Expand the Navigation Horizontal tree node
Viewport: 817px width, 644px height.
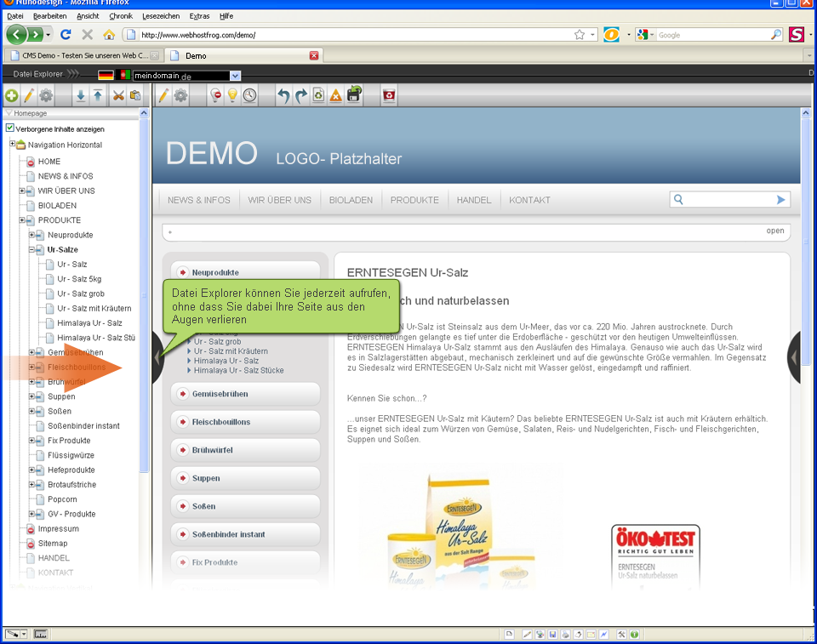point(13,144)
